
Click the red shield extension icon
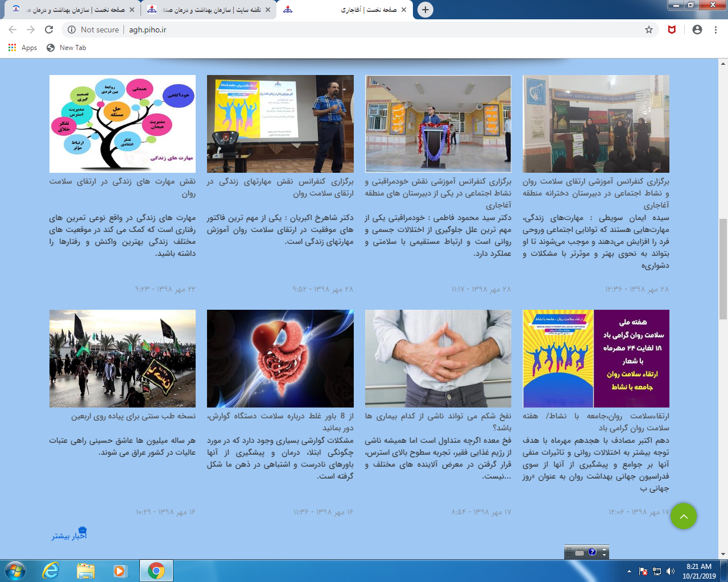672,30
